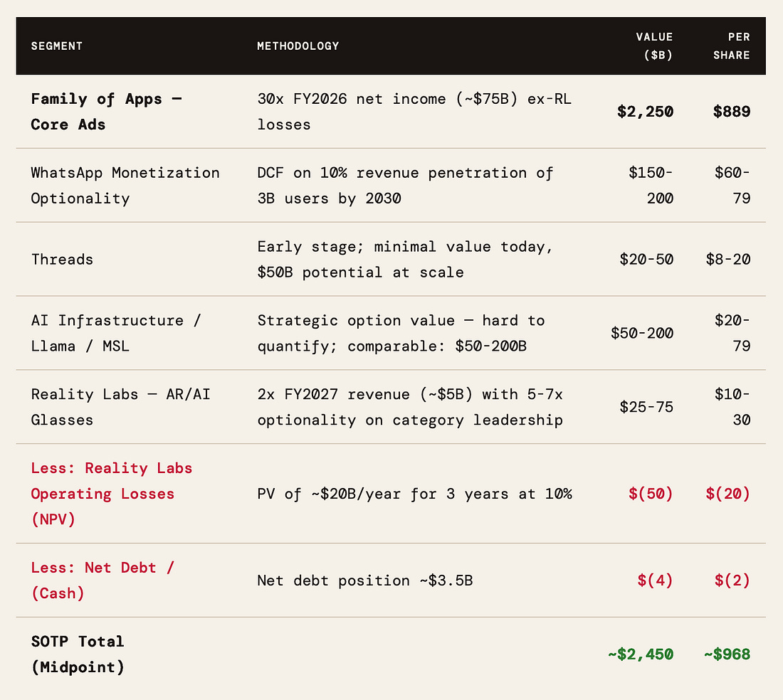
Task: Select the $50-200 value cell
Action: point(641,334)
